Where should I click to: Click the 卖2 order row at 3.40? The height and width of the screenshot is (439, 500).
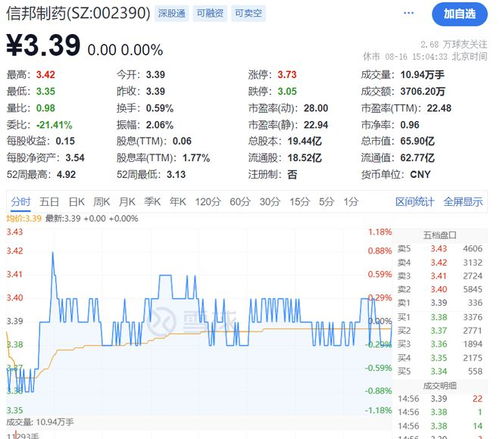tap(440, 289)
